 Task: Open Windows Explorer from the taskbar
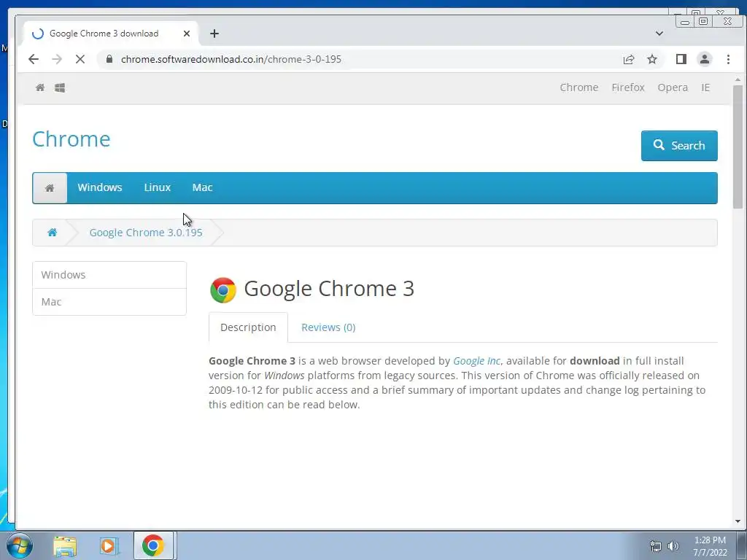click(65, 545)
